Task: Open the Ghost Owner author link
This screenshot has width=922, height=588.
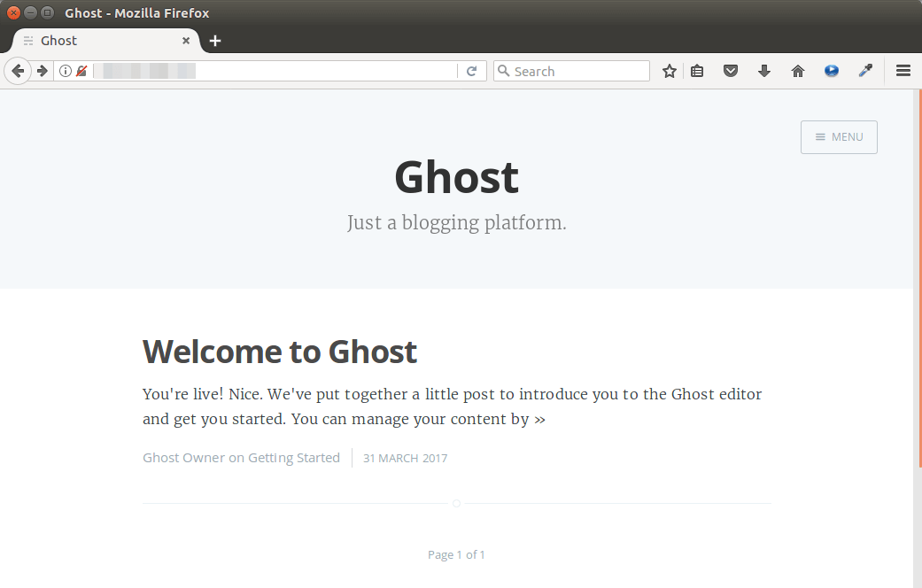Action: 183,458
